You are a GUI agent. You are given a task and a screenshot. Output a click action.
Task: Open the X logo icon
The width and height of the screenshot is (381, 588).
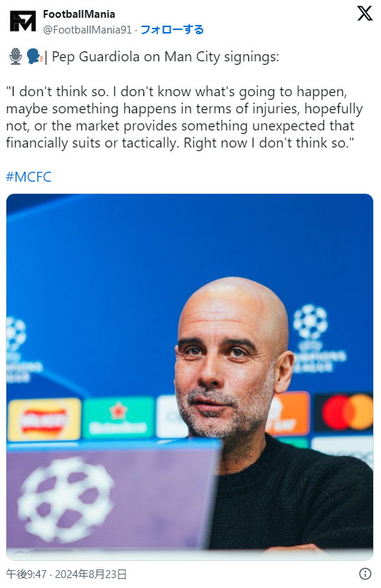365,14
